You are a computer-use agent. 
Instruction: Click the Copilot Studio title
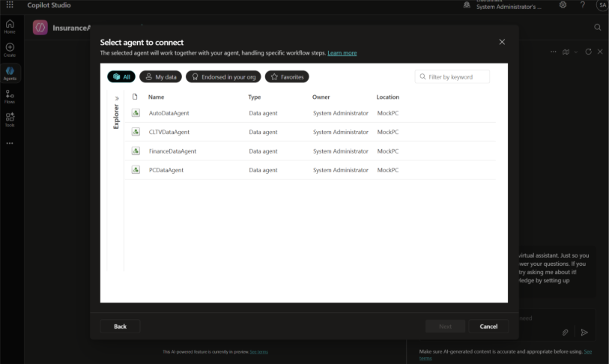[49, 5]
